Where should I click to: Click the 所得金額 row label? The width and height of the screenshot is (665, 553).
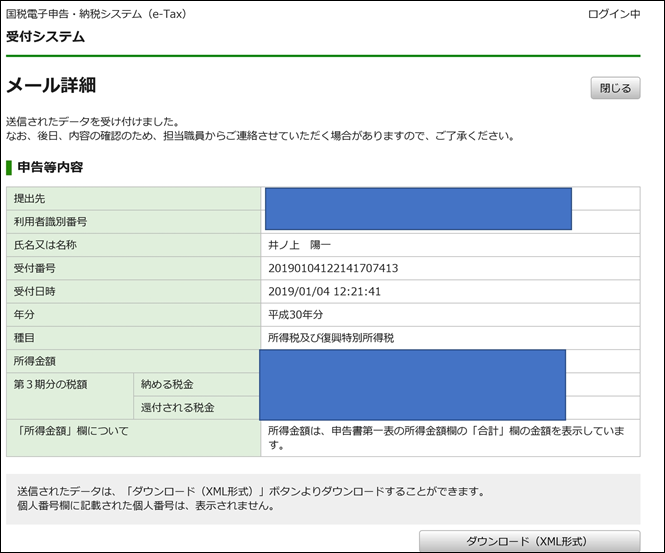(x=34, y=361)
